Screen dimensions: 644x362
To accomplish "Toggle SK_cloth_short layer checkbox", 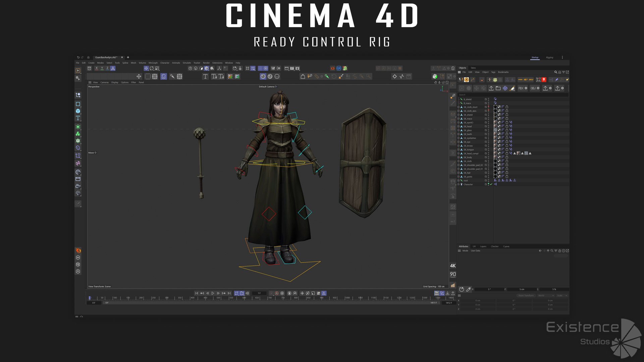I will pyautogui.click(x=485, y=107).
